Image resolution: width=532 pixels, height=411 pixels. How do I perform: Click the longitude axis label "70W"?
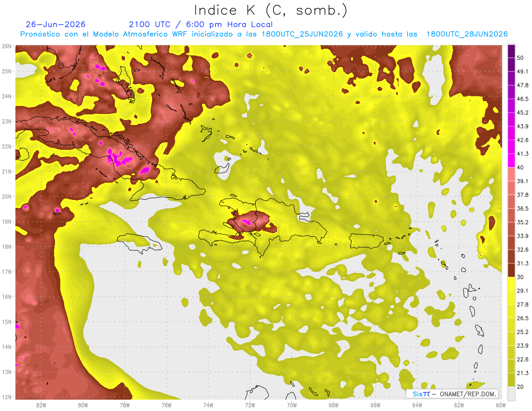291,405
